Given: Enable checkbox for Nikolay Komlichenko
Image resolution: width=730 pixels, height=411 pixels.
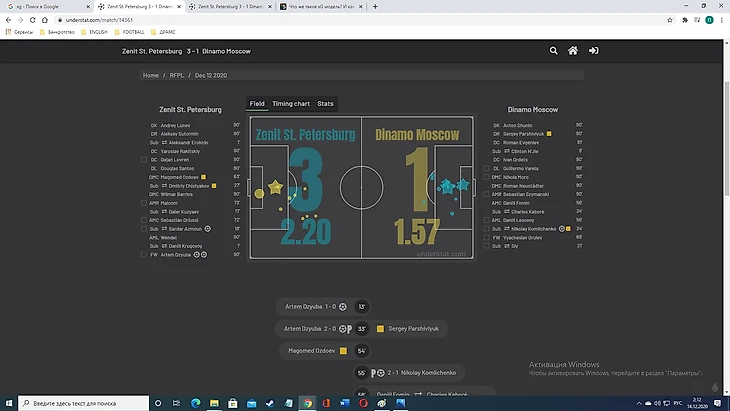Looking at the screenshot, I should tap(486, 229).
